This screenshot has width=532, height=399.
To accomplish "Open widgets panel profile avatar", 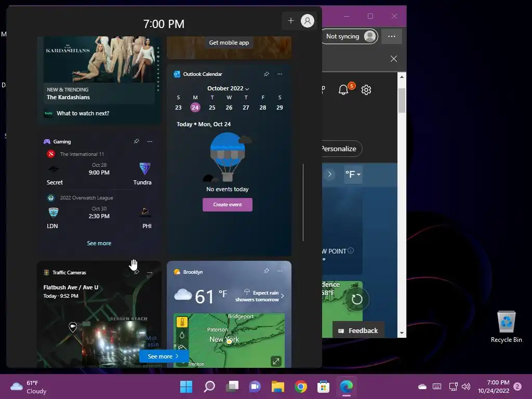I will 308,21.
